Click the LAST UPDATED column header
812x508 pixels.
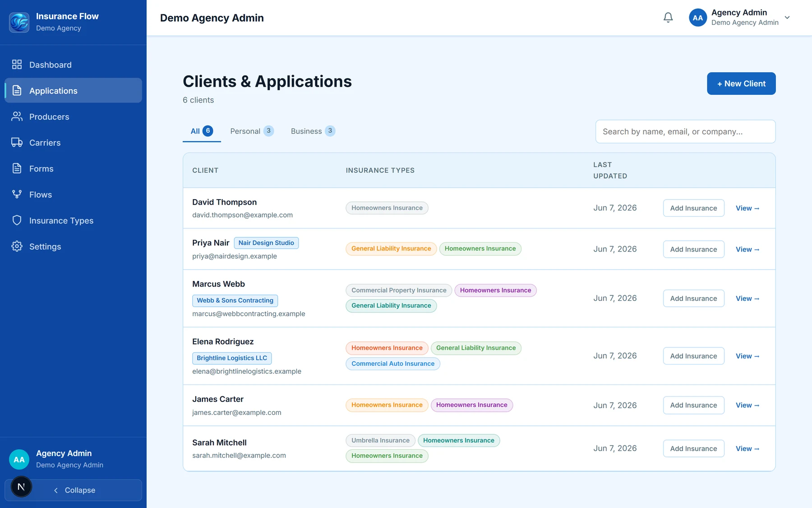(610, 170)
